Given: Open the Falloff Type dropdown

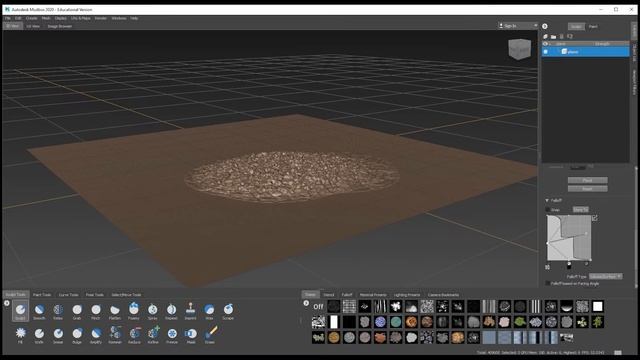Looking at the screenshot, I should point(605,276).
